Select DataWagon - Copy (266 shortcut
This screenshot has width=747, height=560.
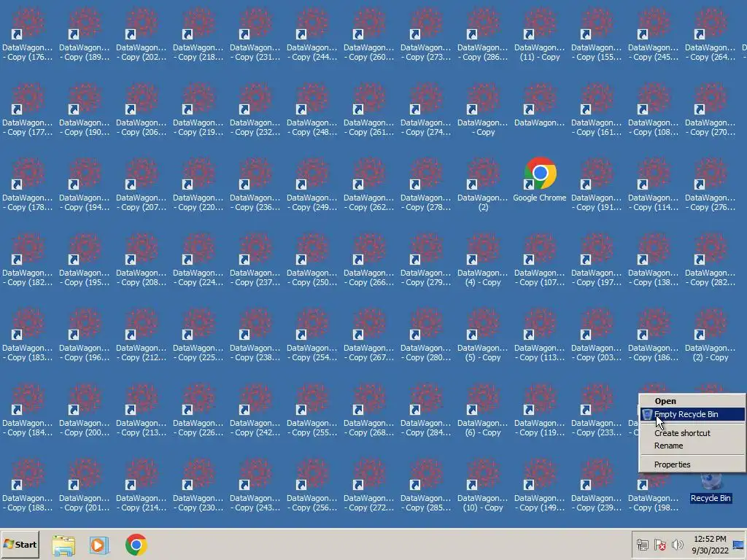pos(369,260)
